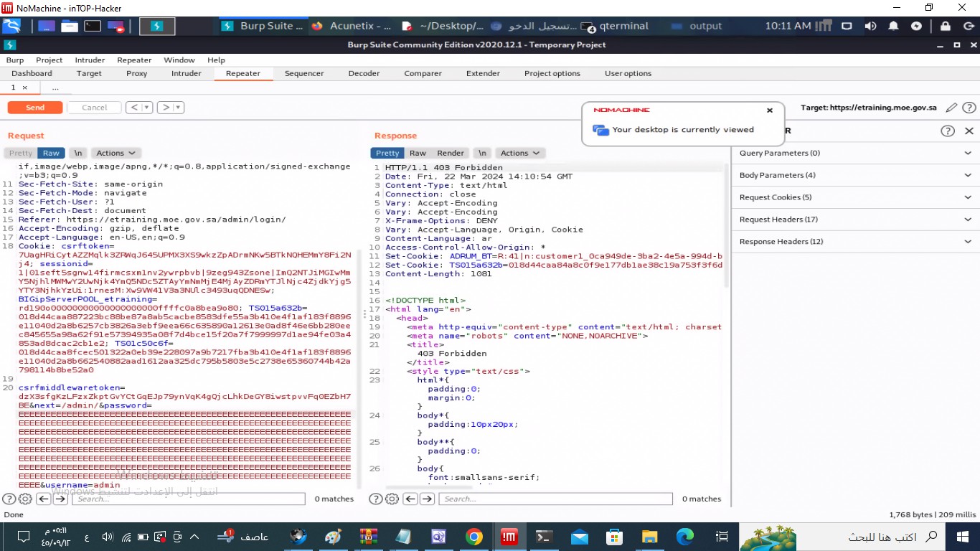Screen dimensions: 980x551
Task: Open the Intruder menu
Action: tap(90, 60)
